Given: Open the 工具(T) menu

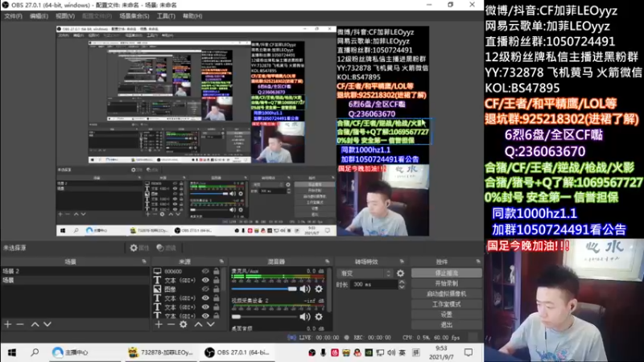Looking at the screenshot, I should click(166, 16).
